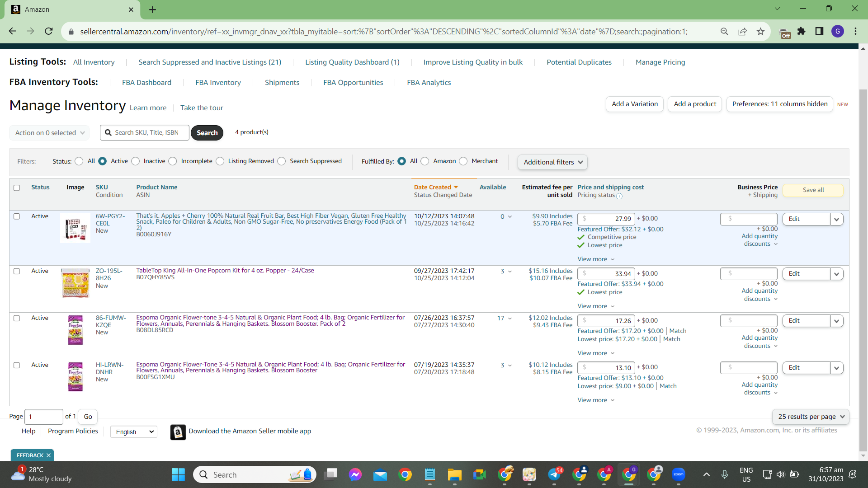Open All Inventory listing tool
The height and width of the screenshot is (488, 868).
point(94,62)
